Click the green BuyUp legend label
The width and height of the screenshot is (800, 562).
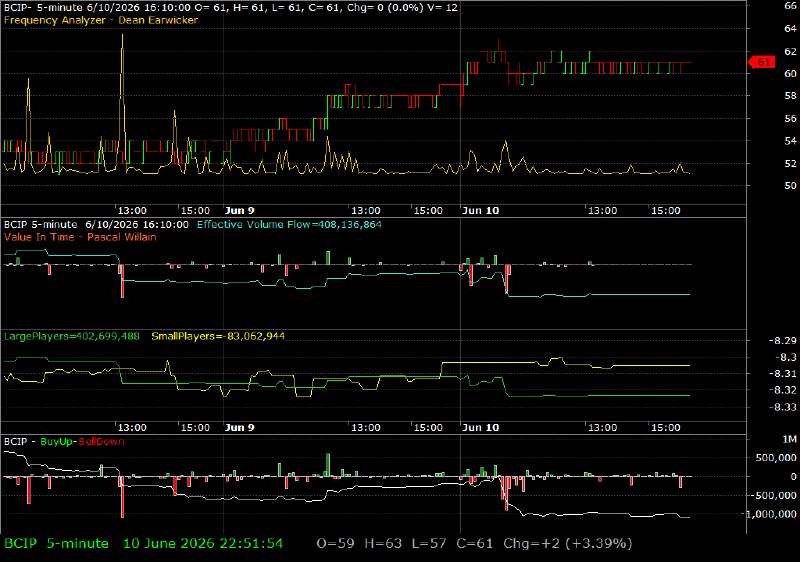pyautogui.click(x=57, y=442)
